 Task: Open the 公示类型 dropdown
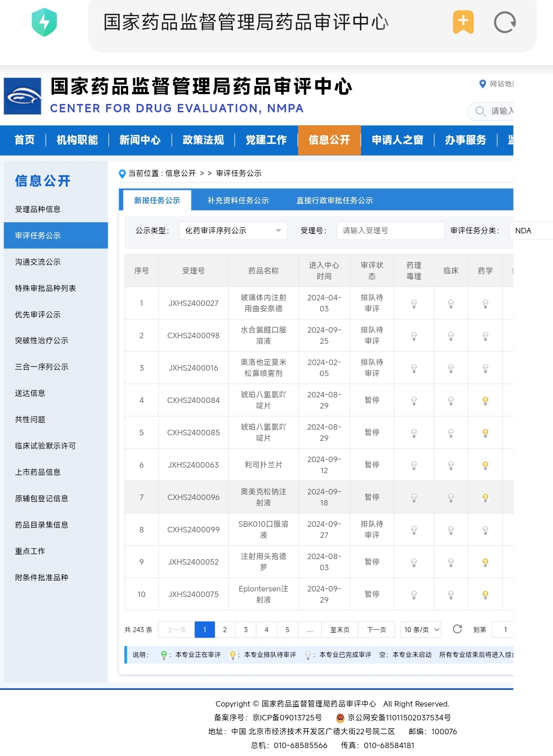tap(233, 231)
